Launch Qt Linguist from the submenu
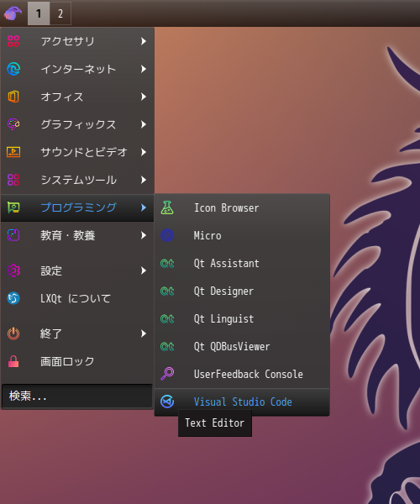The width and height of the screenshot is (420, 504). (242, 318)
